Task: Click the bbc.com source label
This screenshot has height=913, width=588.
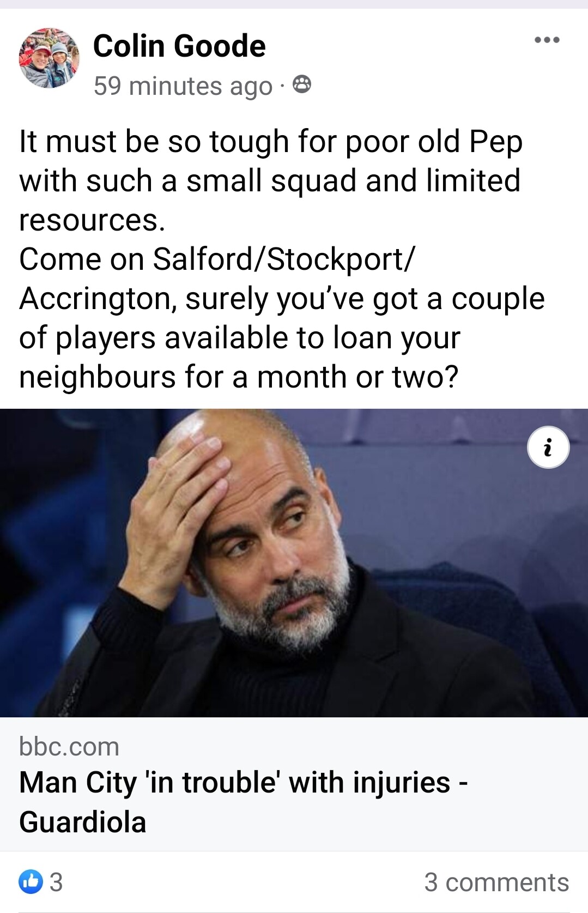Action: (69, 746)
